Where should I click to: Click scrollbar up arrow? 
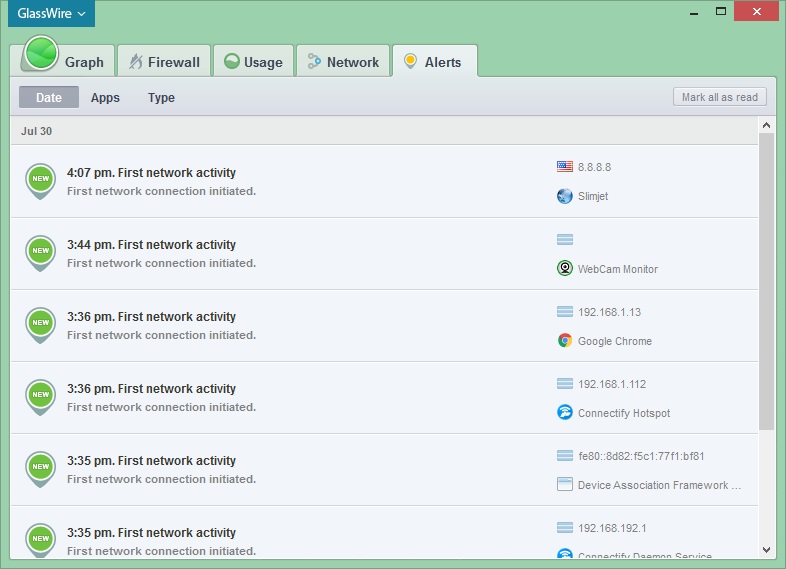(766, 125)
